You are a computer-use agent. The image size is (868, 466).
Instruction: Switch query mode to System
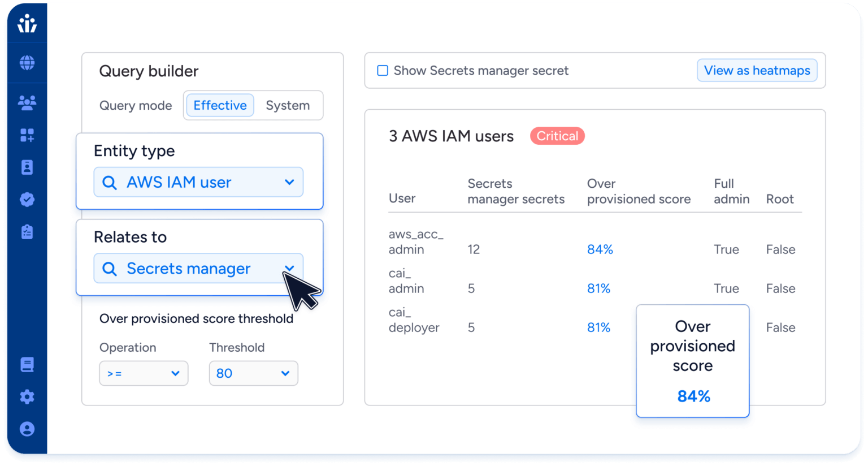click(288, 106)
